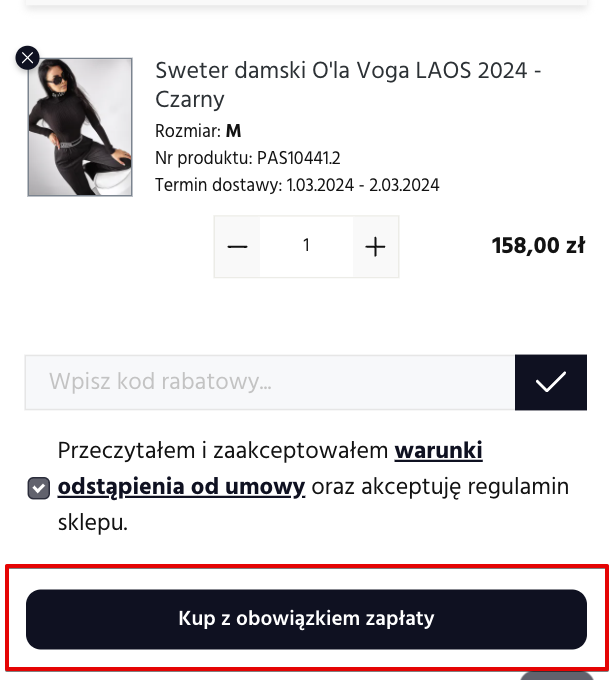Image resolution: width=614 pixels, height=680 pixels.
Task: Focus the 'Wpisz kod rabatowy' input
Action: tap(270, 382)
